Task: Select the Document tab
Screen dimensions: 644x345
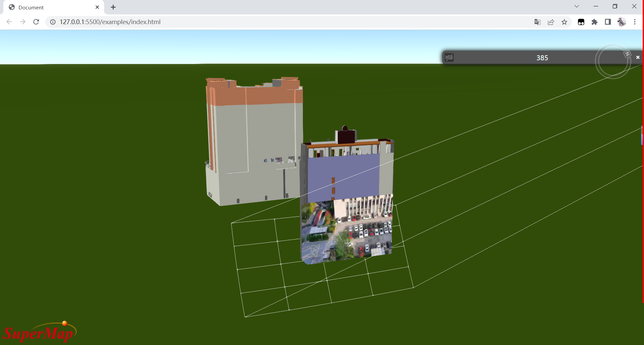Action: tap(54, 7)
